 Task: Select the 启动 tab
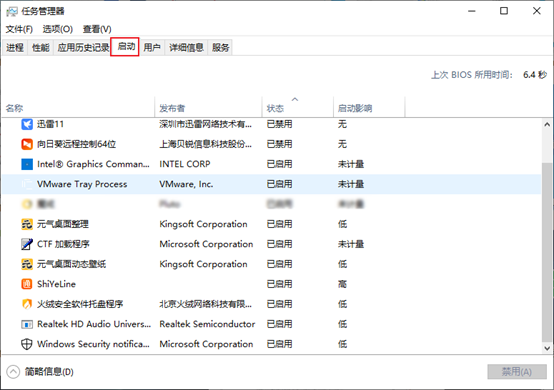click(x=125, y=47)
